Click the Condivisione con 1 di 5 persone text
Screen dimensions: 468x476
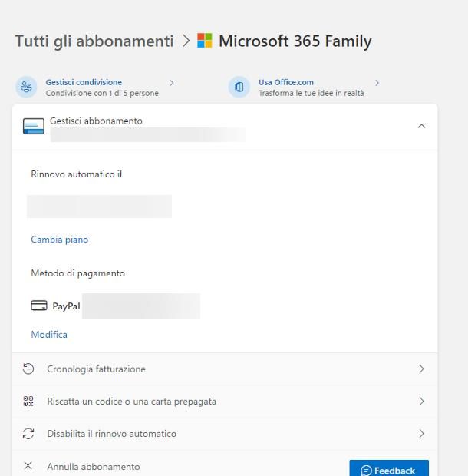pos(102,93)
